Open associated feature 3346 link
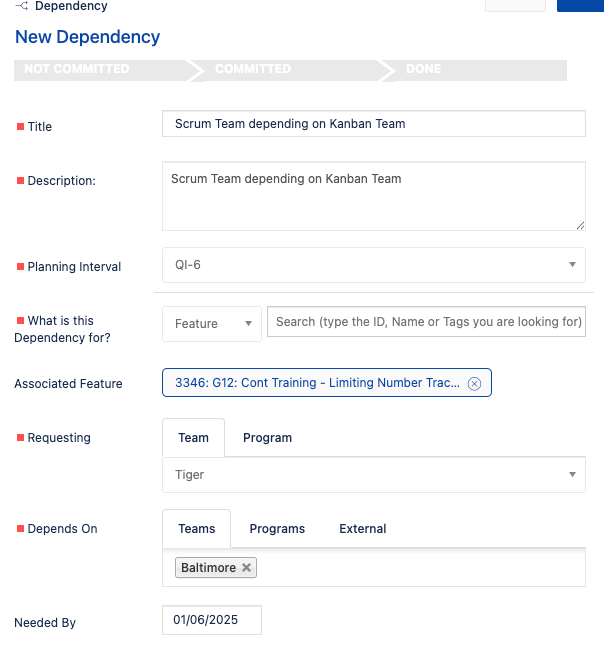 click(317, 383)
